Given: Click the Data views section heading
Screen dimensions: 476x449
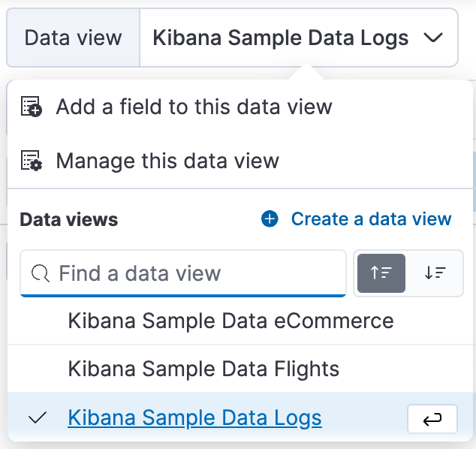Looking at the screenshot, I should pyautogui.click(x=69, y=219).
